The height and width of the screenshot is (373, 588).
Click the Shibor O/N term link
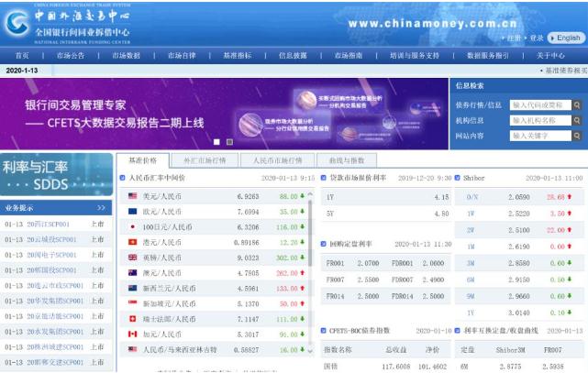(x=472, y=197)
